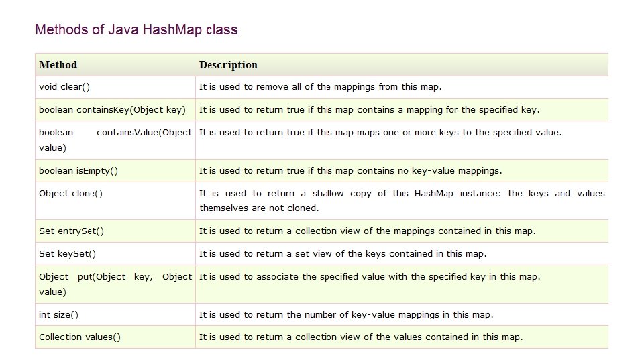Click the 'int size()' method cell
Viewport: 644px width, 362px height.
115,315
